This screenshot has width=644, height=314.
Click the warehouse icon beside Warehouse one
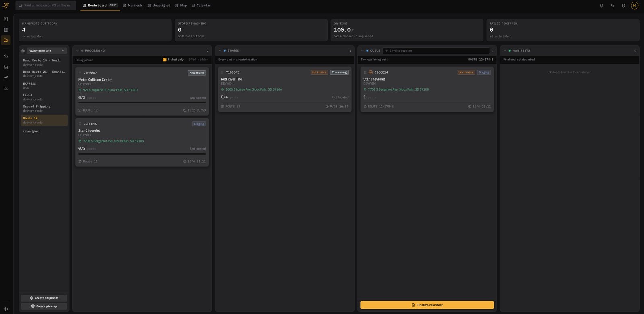[x=23, y=51]
